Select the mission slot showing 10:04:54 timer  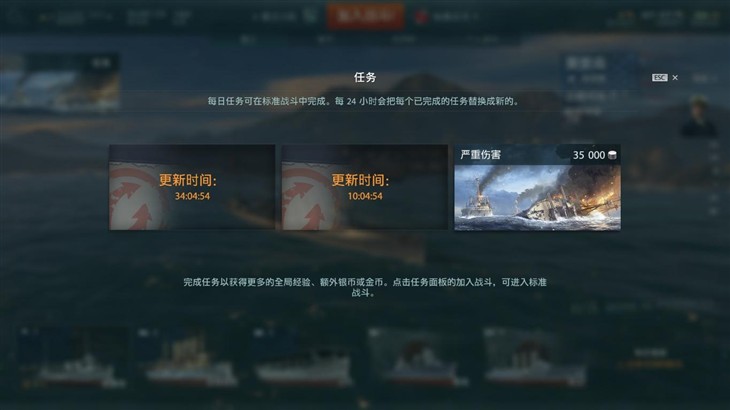pos(365,187)
